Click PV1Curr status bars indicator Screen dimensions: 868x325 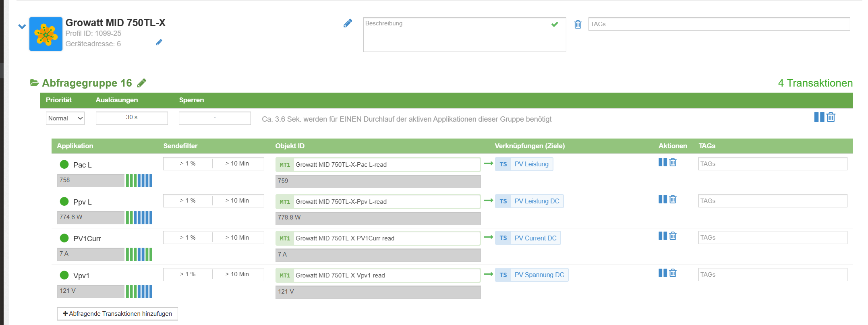pos(139,254)
